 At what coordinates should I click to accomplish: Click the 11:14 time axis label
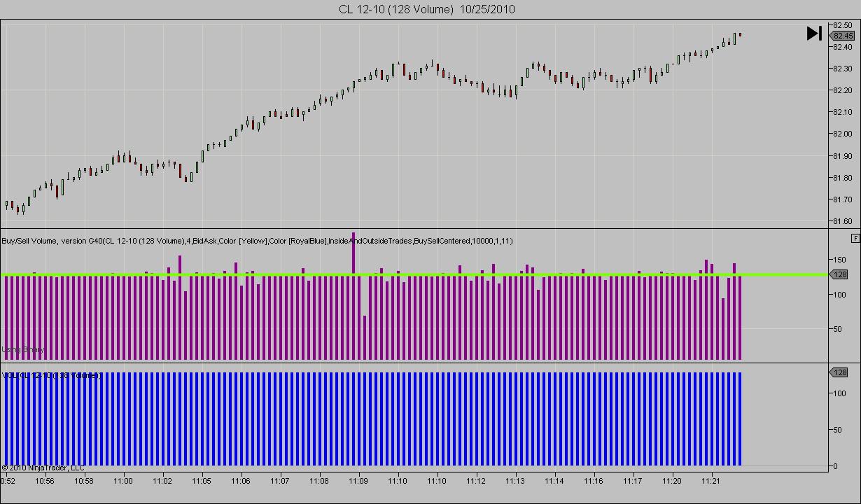[554, 481]
